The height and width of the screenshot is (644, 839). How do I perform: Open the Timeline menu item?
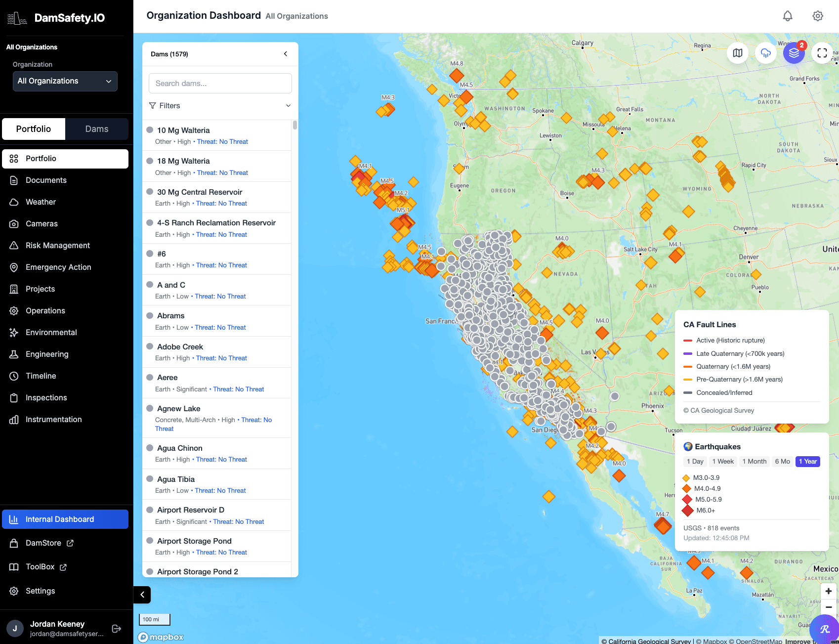[x=65, y=376]
